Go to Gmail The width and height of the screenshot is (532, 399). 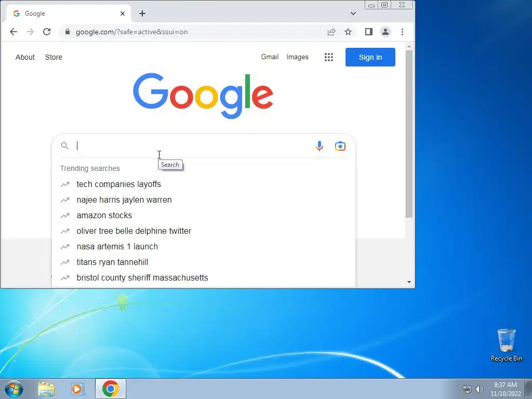tap(270, 57)
